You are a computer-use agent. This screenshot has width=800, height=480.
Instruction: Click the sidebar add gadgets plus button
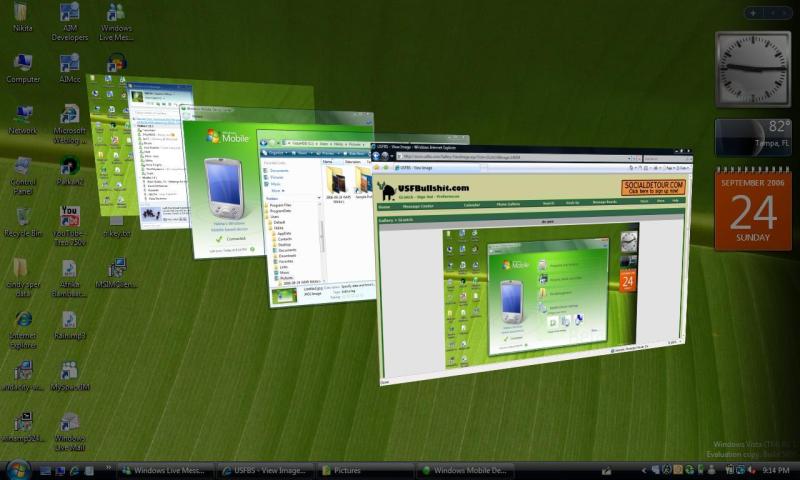coord(754,13)
